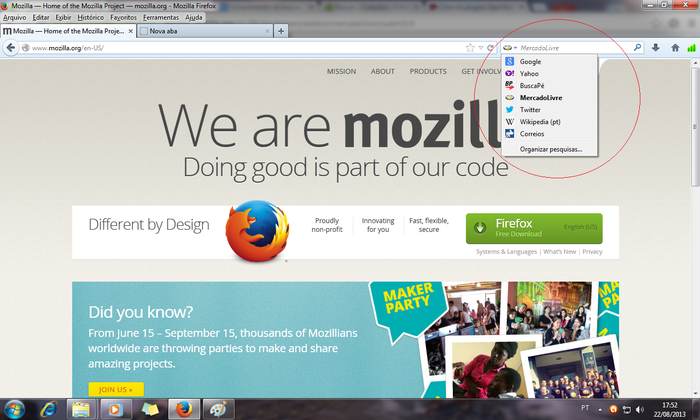Select Twitter search engine

pyautogui.click(x=550, y=110)
